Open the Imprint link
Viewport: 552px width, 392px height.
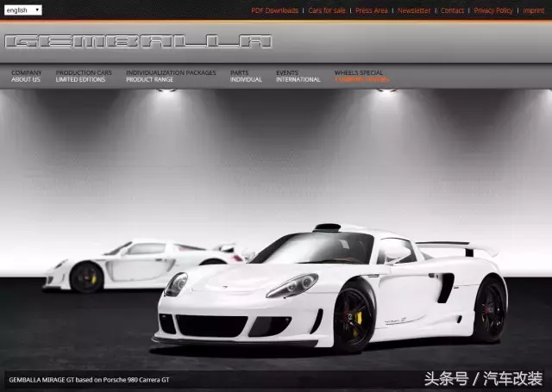pos(533,10)
